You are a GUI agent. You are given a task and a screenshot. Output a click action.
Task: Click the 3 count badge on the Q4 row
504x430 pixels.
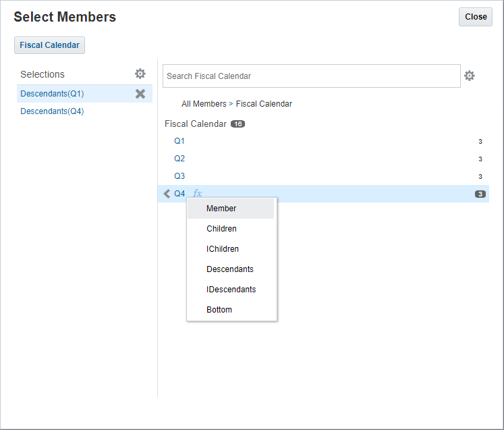click(480, 194)
